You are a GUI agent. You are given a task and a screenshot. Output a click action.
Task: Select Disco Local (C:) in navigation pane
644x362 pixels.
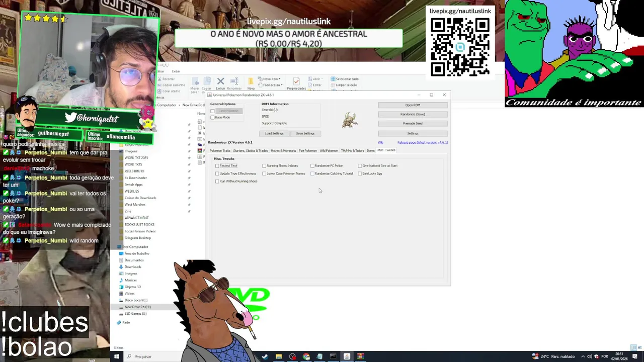[x=136, y=300]
